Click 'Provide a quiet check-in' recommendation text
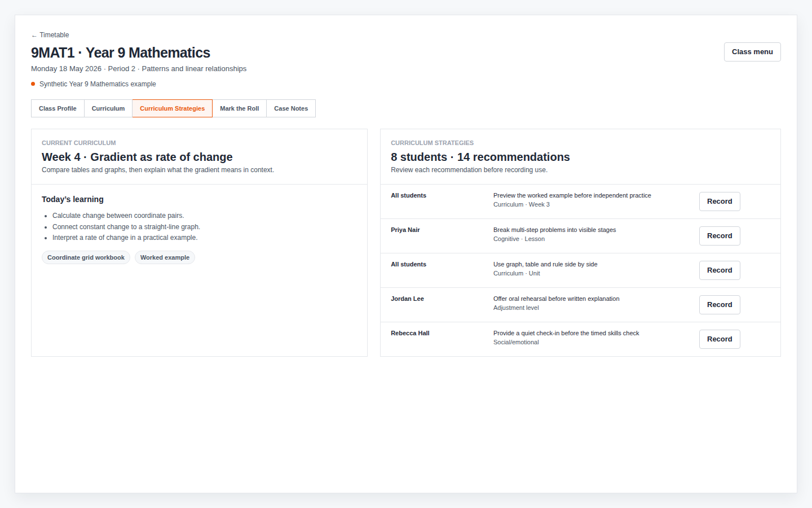Viewport: 812px width, 508px height. point(566,333)
